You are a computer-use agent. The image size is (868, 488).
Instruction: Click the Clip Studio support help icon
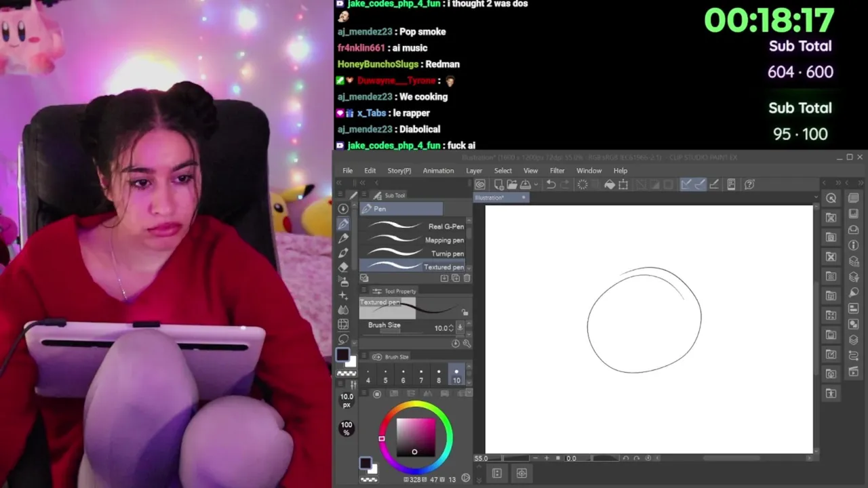coord(749,184)
